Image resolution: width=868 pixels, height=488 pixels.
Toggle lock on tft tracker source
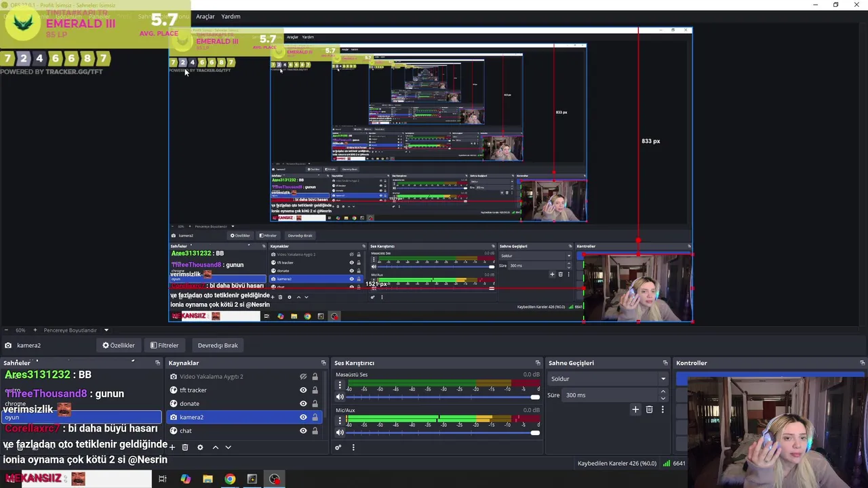[x=315, y=390]
